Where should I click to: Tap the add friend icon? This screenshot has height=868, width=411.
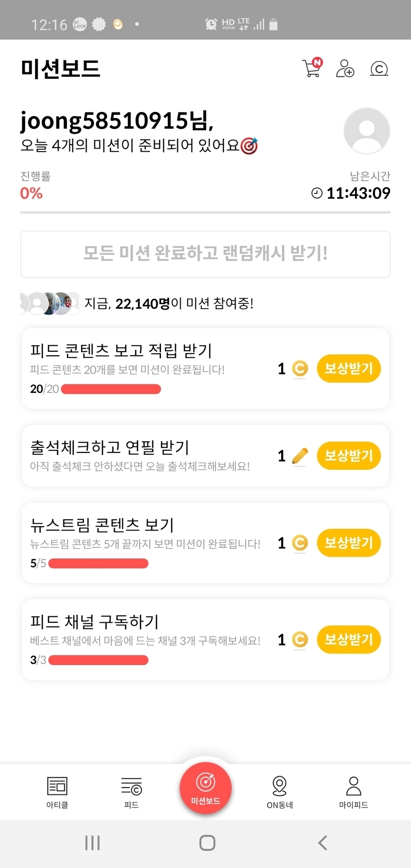pos(345,68)
